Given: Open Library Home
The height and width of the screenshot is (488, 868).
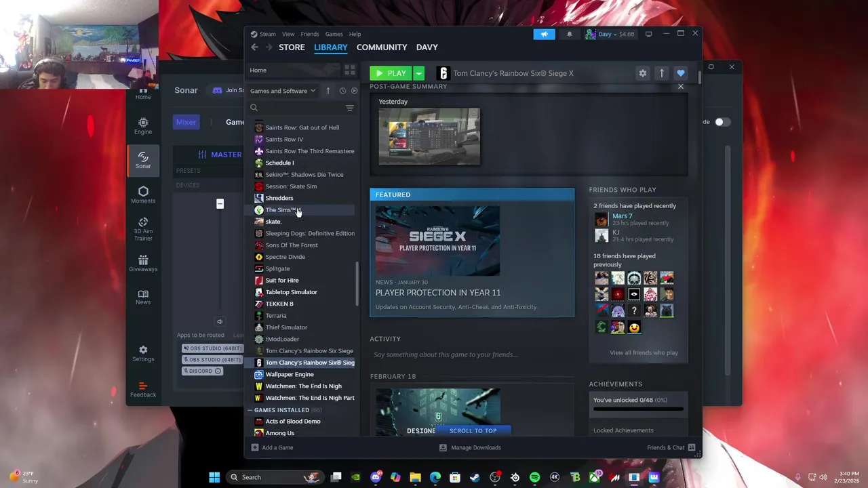Looking at the screenshot, I should (x=292, y=70).
